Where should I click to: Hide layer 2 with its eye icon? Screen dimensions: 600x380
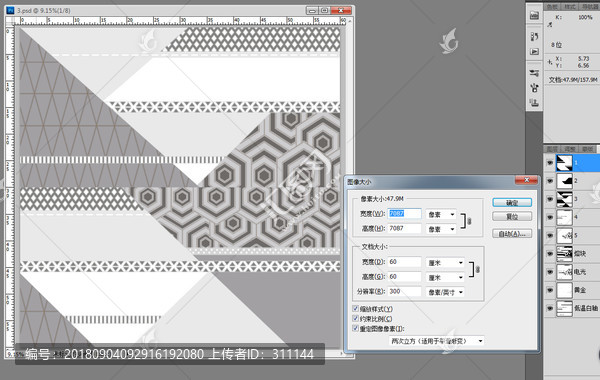(550, 181)
